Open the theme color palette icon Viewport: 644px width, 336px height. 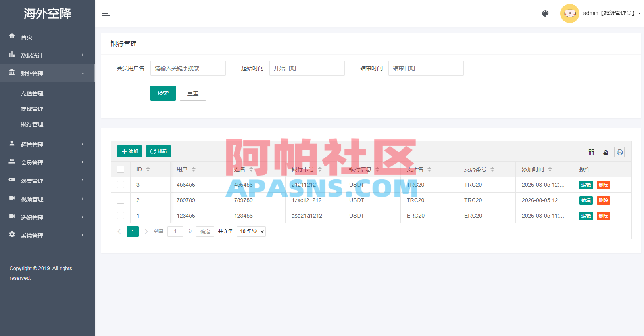point(545,13)
